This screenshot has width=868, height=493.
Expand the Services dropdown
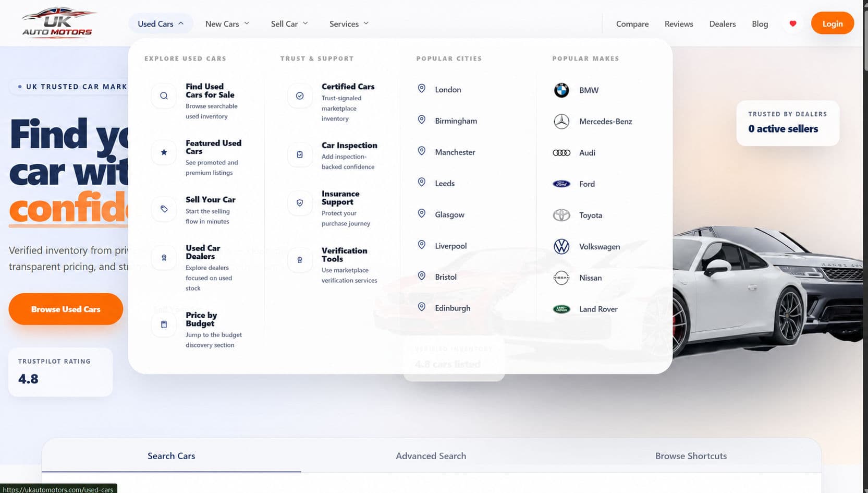pyautogui.click(x=349, y=23)
